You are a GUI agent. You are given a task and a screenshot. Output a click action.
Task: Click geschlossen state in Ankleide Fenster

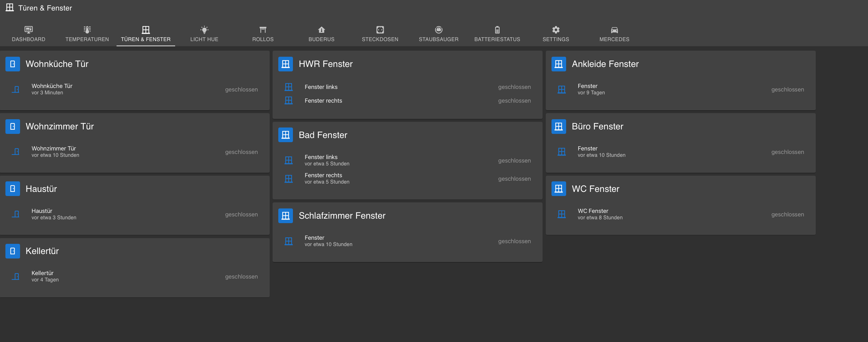pos(787,89)
